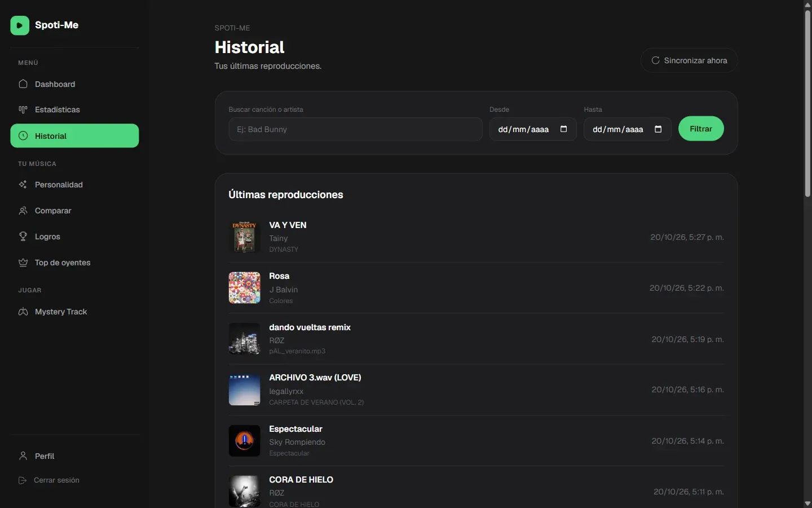This screenshot has height=508, width=812.
Task: Open the Hasta calendar picker icon
Action: [658, 129]
